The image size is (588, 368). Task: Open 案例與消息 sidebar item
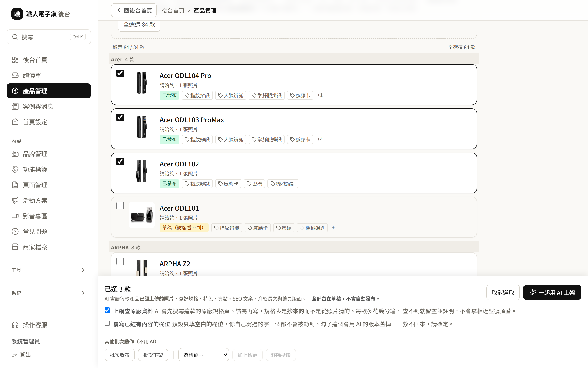click(x=49, y=106)
